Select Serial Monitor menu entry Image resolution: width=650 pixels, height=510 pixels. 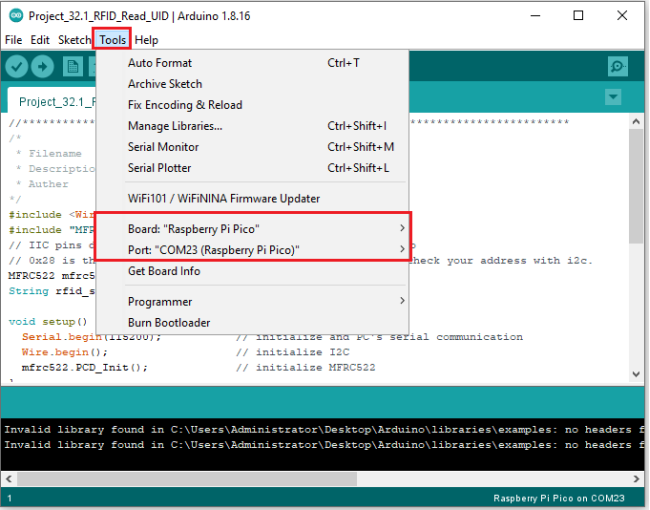[252, 147]
